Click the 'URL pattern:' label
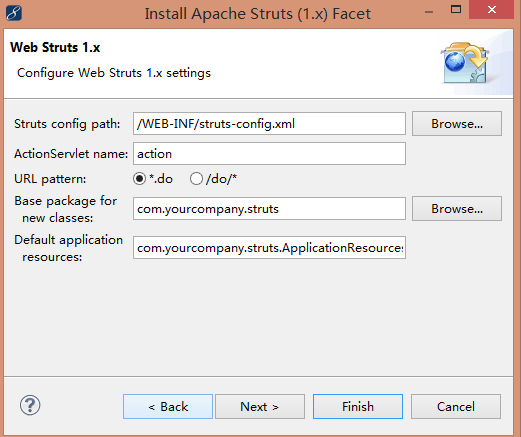This screenshot has width=521, height=437. click(50, 179)
